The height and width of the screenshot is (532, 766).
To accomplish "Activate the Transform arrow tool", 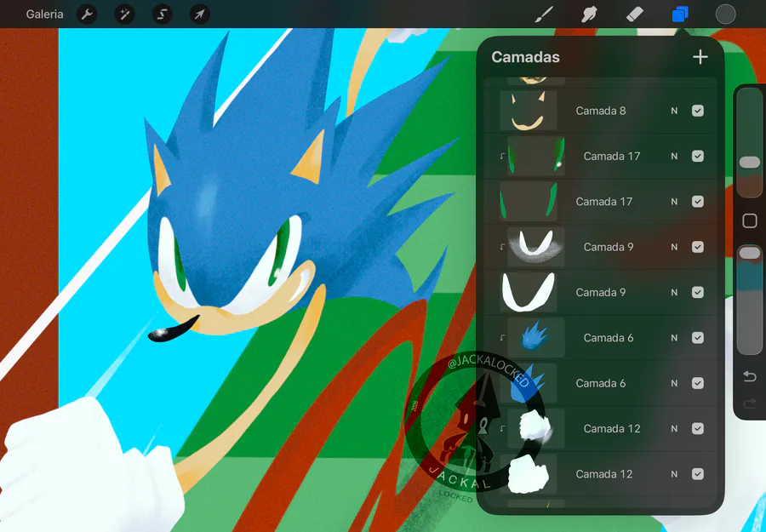I will point(200,14).
